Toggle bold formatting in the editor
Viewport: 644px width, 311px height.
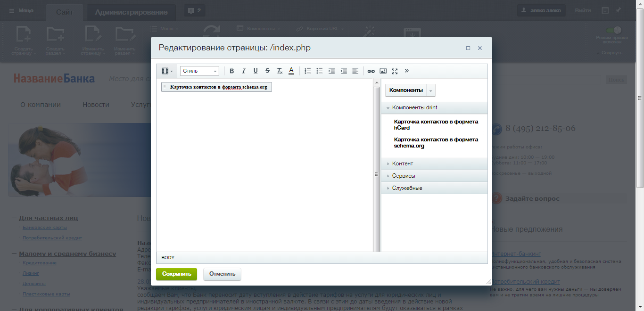pyautogui.click(x=231, y=71)
